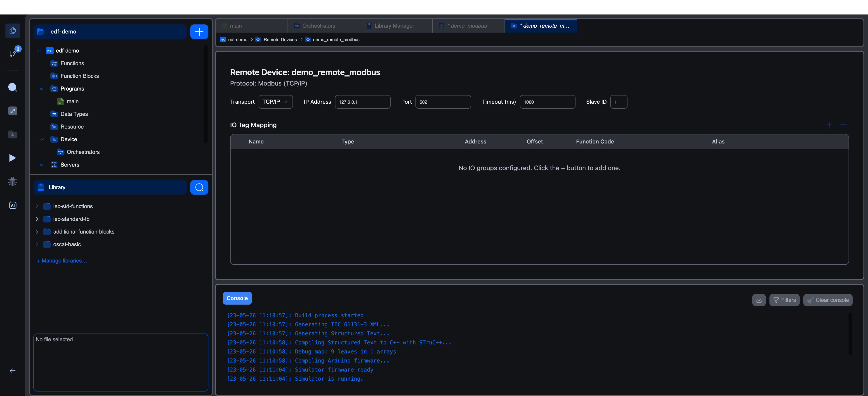Screen dimensions: 868x396
Task: Switch to the Library Manager tab
Action: [x=396, y=26]
